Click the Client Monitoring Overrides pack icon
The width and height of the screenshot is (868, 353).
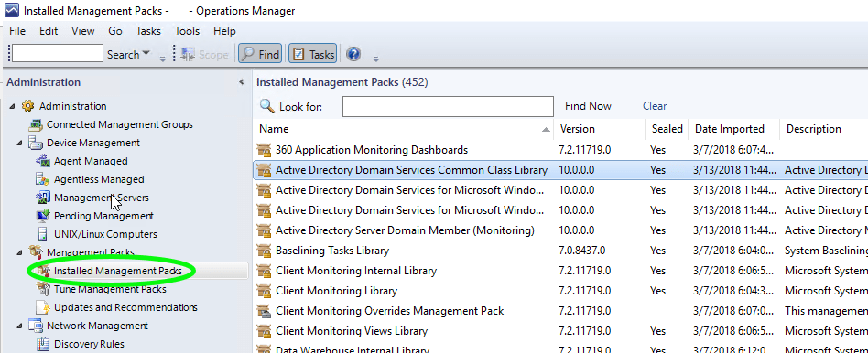pos(264,311)
